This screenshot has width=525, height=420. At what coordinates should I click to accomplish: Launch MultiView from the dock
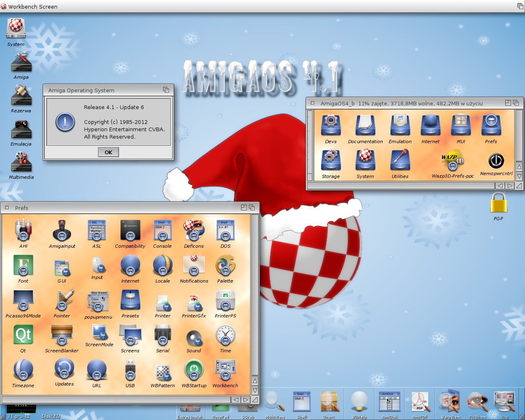click(275, 402)
